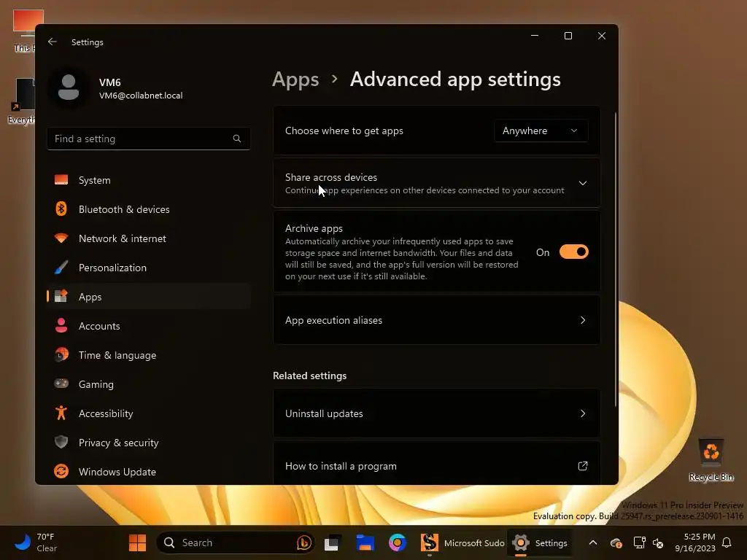Click the Privacy shield icon

(x=61, y=442)
